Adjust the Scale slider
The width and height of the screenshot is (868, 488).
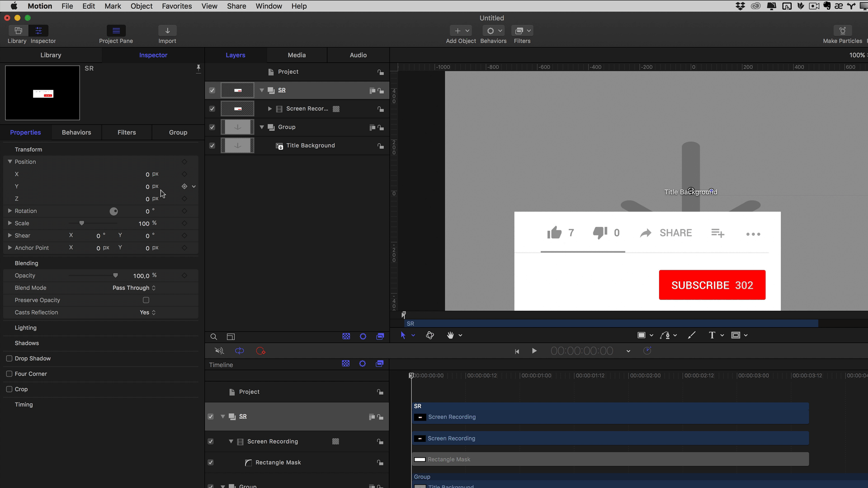click(82, 223)
